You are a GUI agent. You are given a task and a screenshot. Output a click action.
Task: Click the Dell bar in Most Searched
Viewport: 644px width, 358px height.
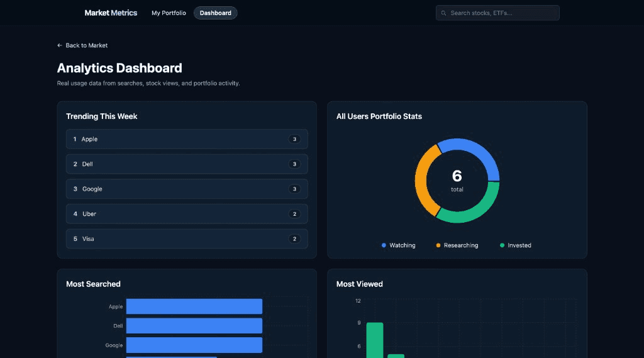(x=194, y=325)
